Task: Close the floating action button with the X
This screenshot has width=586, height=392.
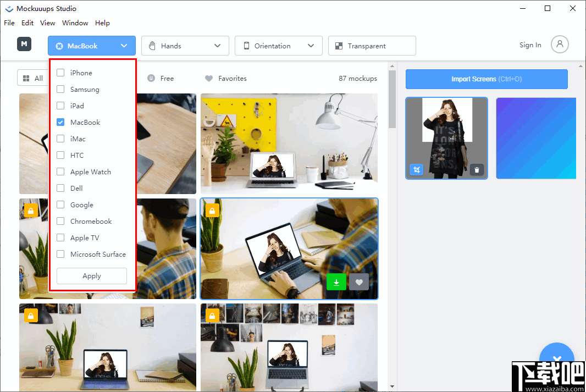Action: [x=557, y=358]
